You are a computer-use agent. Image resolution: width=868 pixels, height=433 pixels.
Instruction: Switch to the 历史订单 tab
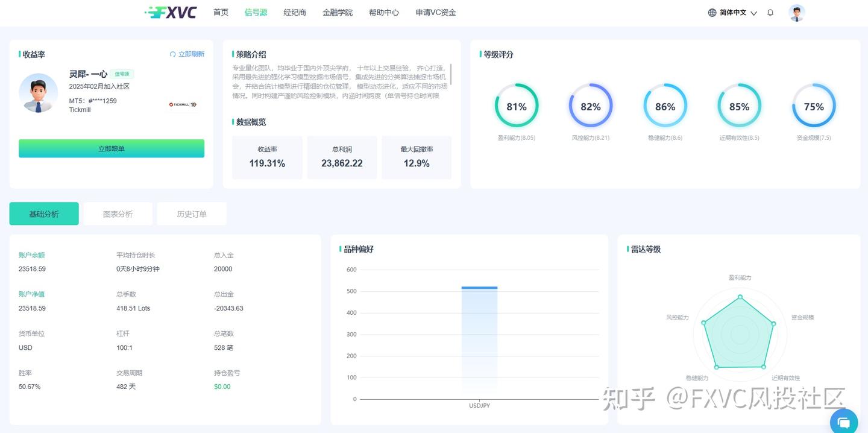[x=191, y=213]
